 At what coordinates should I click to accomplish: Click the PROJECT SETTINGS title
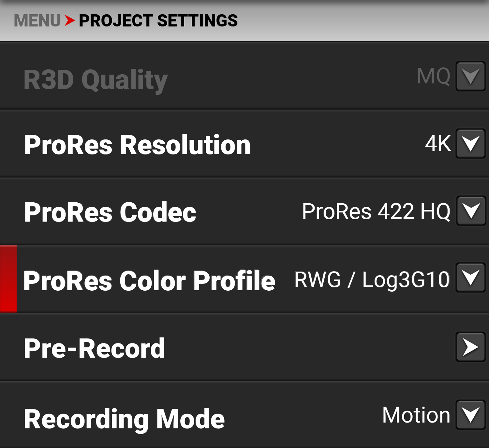[158, 21]
